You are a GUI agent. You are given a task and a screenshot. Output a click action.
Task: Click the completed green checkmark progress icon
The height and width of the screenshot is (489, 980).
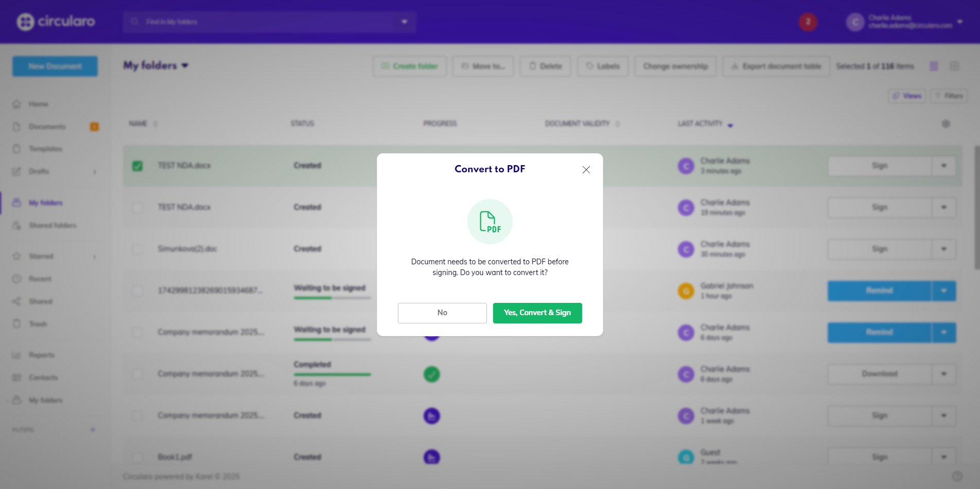click(431, 374)
